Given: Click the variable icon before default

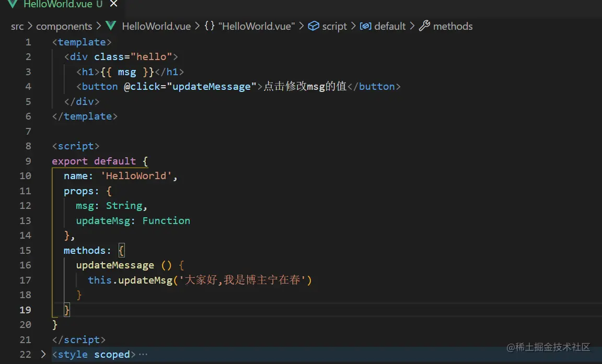Looking at the screenshot, I should 365,26.
